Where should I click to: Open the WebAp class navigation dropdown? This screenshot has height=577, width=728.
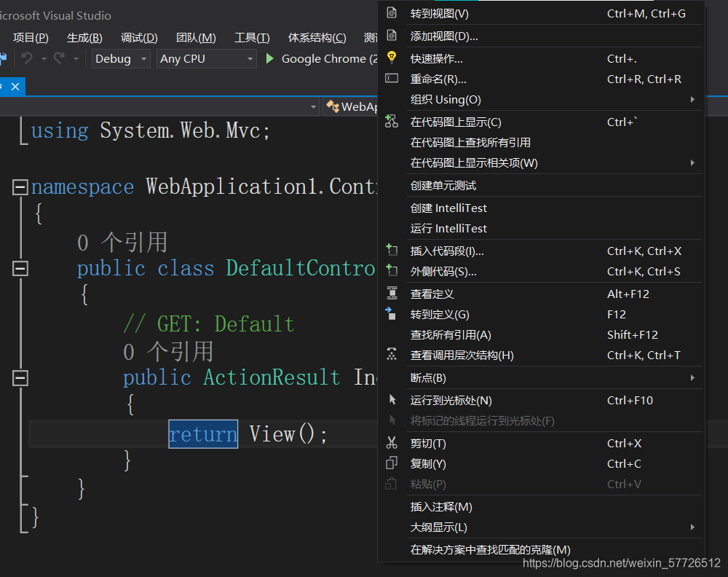[351, 107]
